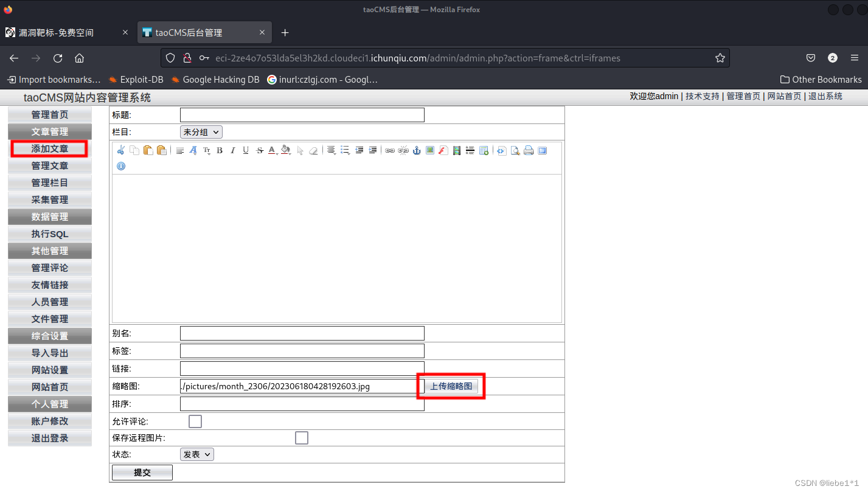Image resolution: width=868 pixels, height=492 pixels.
Task: Open the Exploit-DB bookmark
Action: point(136,80)
